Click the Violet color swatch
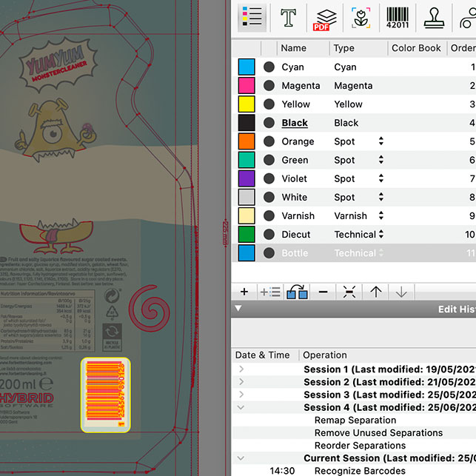The height and width of the screenshot is (476, 476). [x=247, y=178]
